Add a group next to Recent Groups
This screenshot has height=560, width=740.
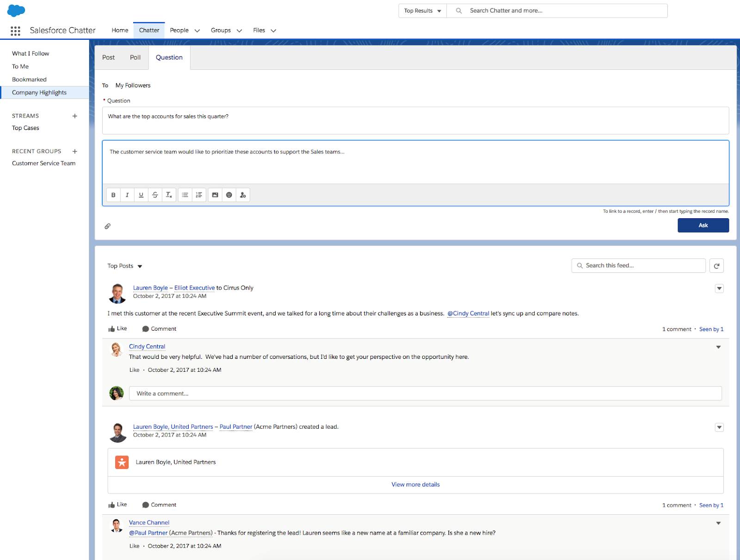75,151
